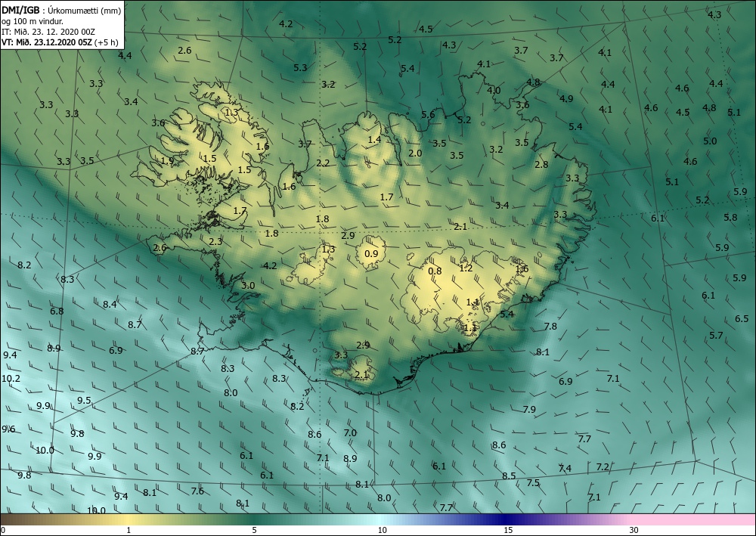Viewport: 756px width, 536px height.
Task: Click the map value "5.6" on the north coast
Action: point(428,115)
